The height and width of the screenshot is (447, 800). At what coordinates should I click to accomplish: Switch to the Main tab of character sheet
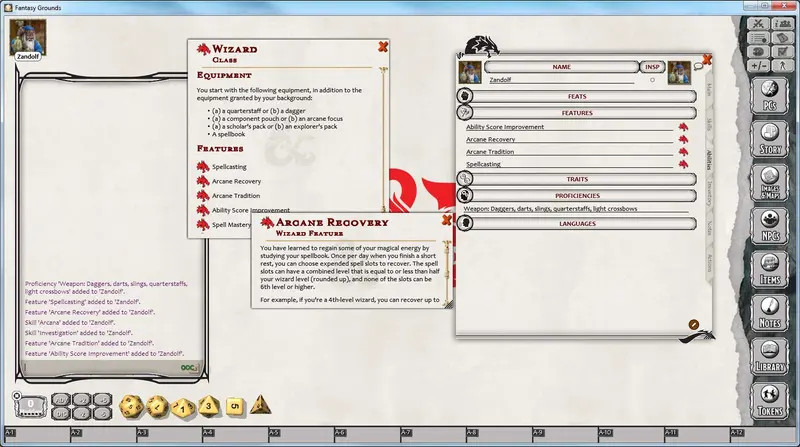click(709, 90)
